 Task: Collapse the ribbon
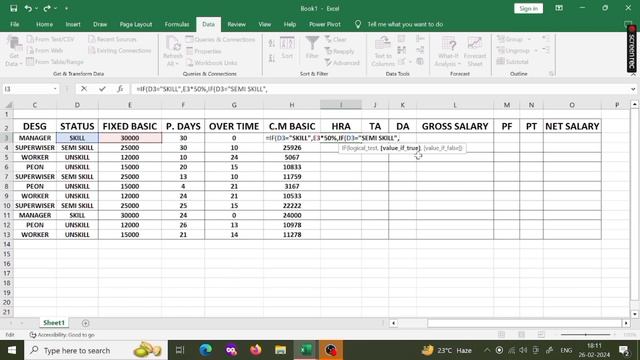click(633, 74)
